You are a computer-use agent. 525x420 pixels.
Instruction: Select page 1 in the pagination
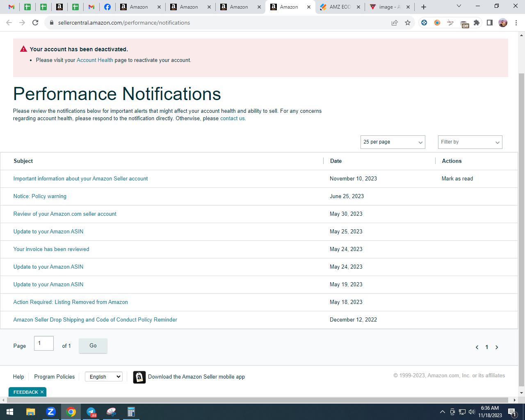point(487,347)
